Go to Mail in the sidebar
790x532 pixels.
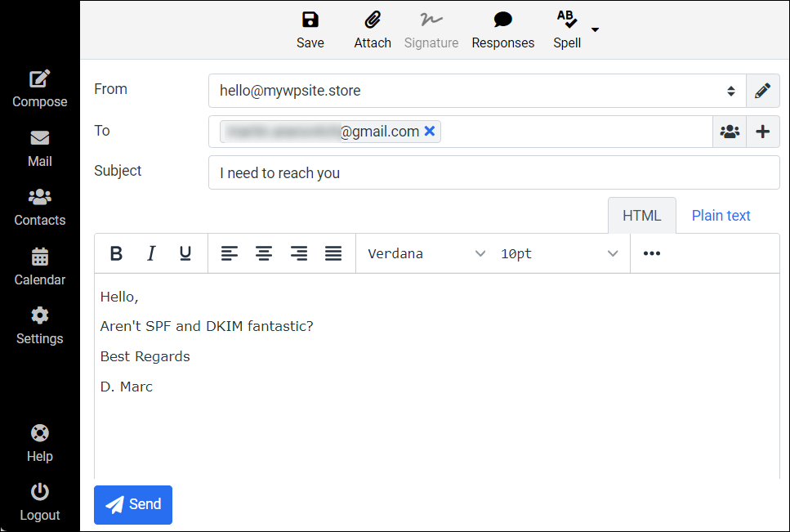click(x=40, y=149)
